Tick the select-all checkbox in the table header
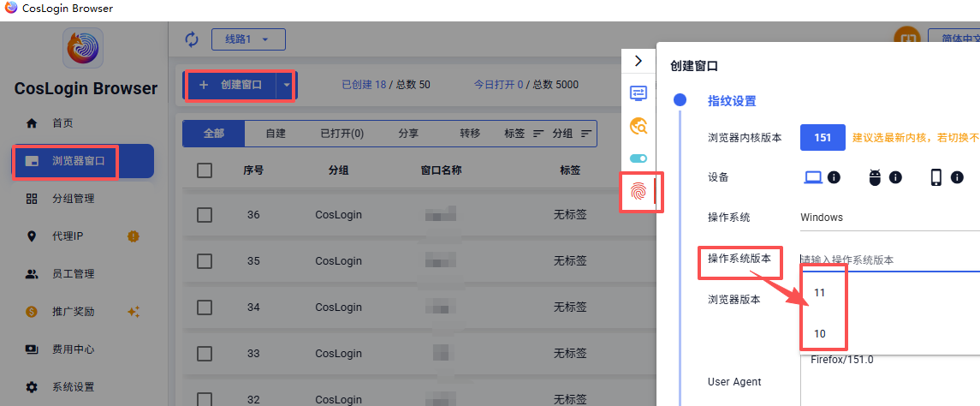 click(205, 170)
